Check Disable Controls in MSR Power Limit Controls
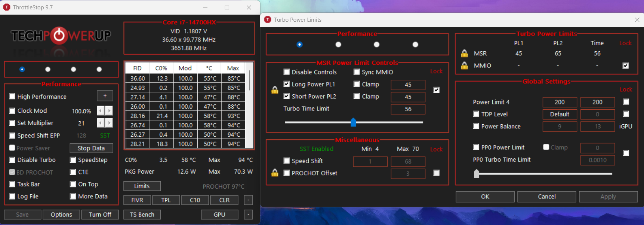 point(287,72)
